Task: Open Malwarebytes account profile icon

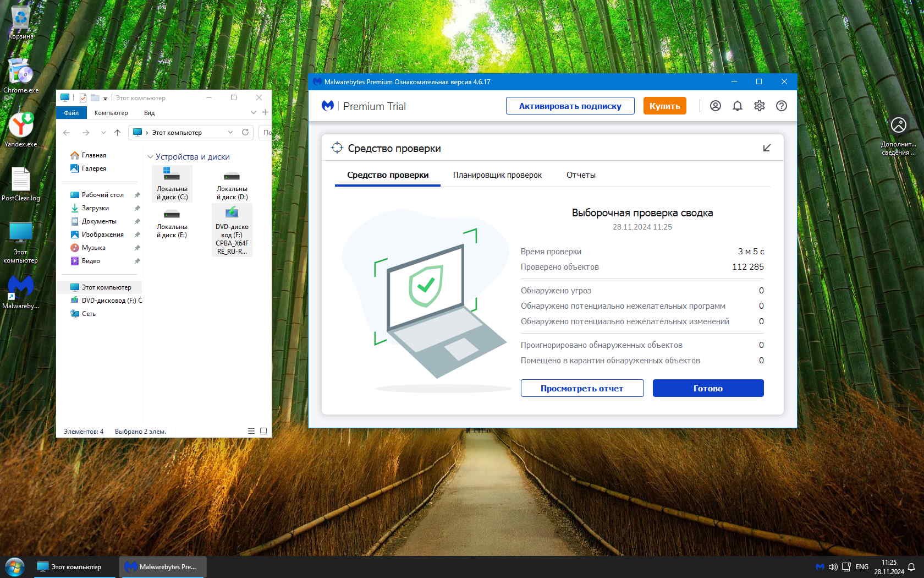Action: 715,106
